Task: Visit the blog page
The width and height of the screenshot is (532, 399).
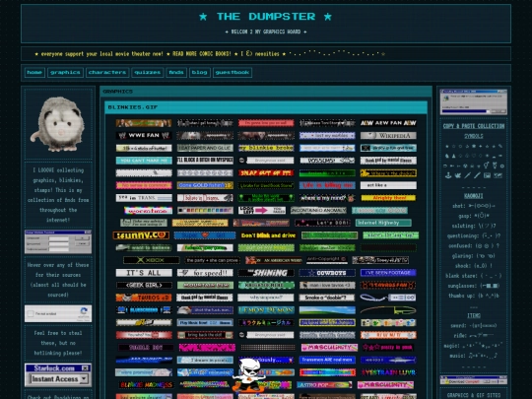Action: pos(199,72)
